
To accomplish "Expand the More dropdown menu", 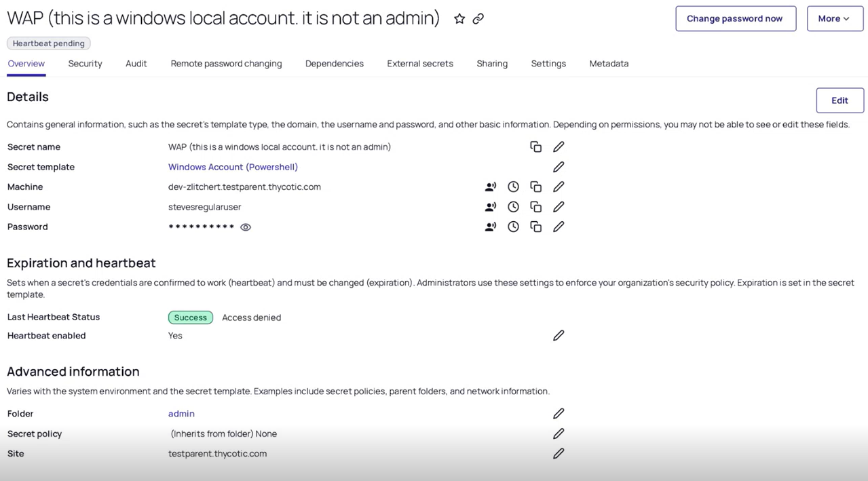I will coord(835,19).
